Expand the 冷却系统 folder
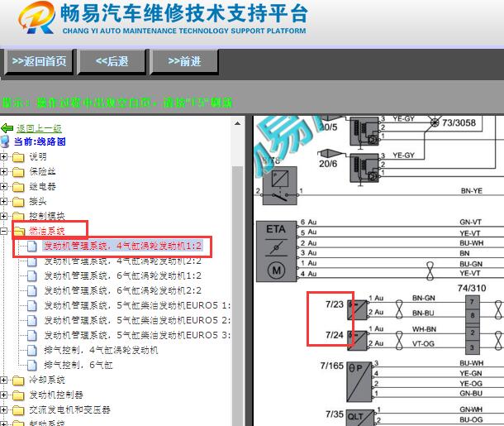Screen dimensions: 504x426 tap(4, 380)
